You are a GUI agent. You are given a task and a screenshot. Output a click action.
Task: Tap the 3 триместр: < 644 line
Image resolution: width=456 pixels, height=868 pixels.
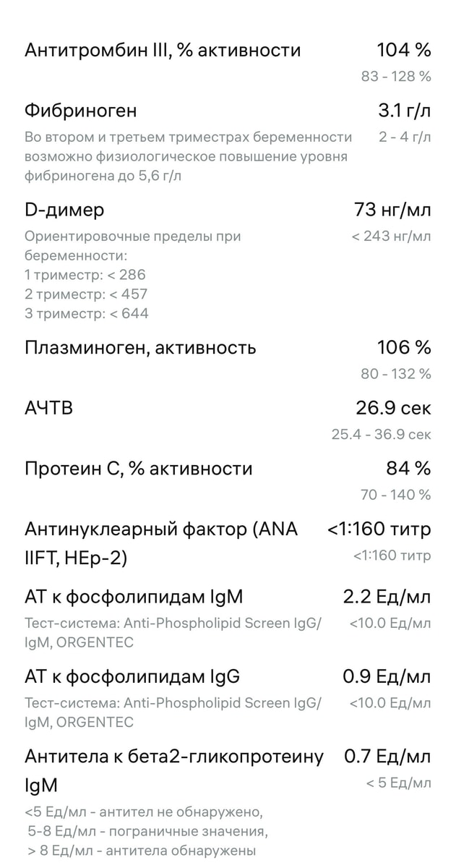tap(87, 314)
